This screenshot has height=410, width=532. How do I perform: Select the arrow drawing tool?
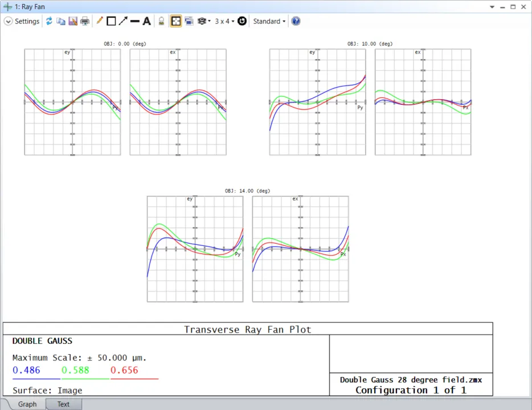click(x=123, y=21)
